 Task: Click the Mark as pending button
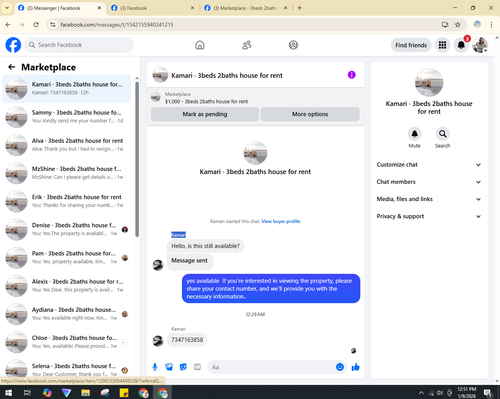point(205,114)
